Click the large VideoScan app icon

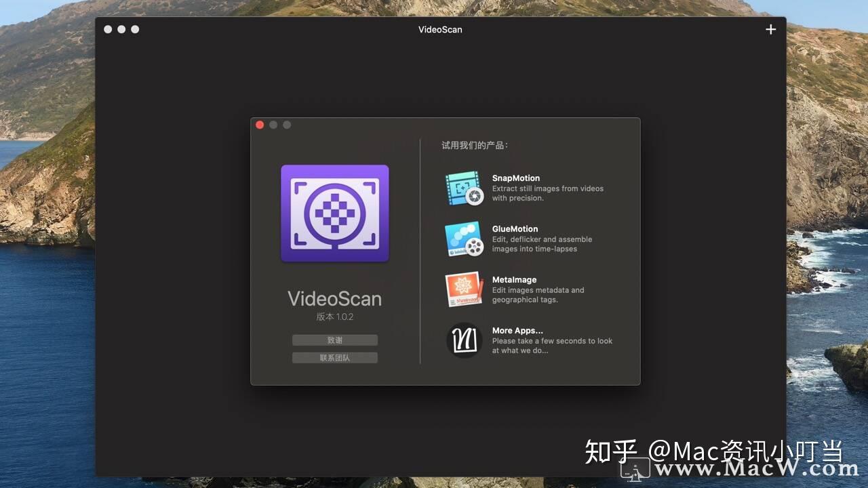(335, 213)
